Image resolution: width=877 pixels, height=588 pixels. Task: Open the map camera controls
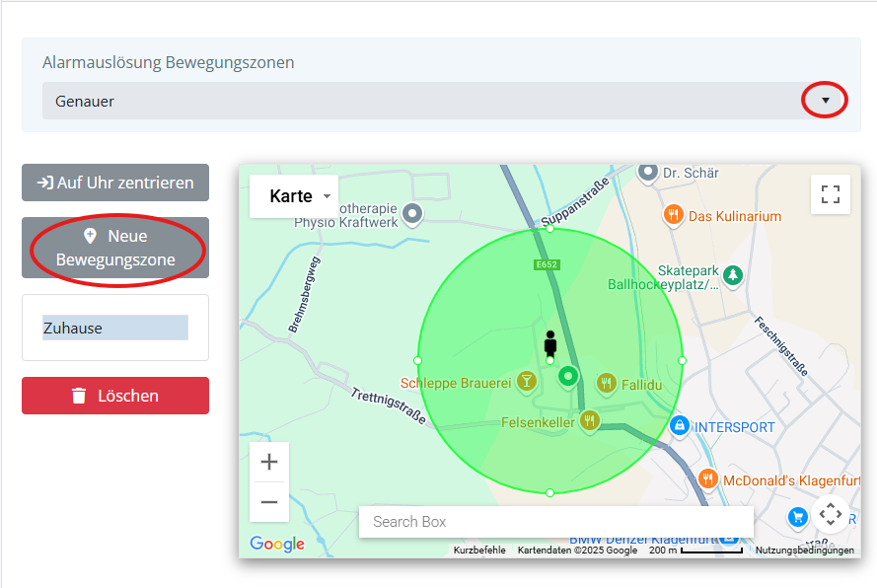point(831,514)
